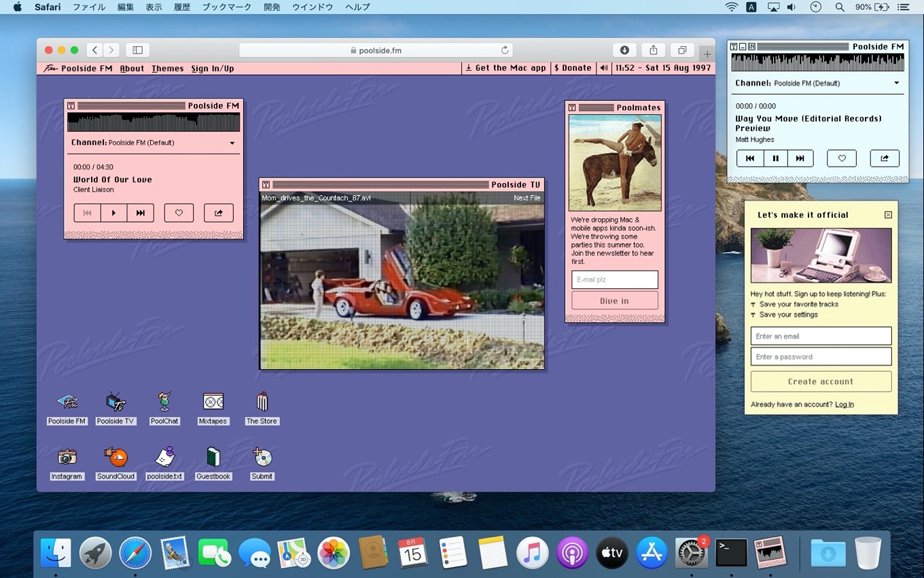This screenshot has height=578, width=924.
Task: Open Safari share button
Action: (x=653, y=50)
